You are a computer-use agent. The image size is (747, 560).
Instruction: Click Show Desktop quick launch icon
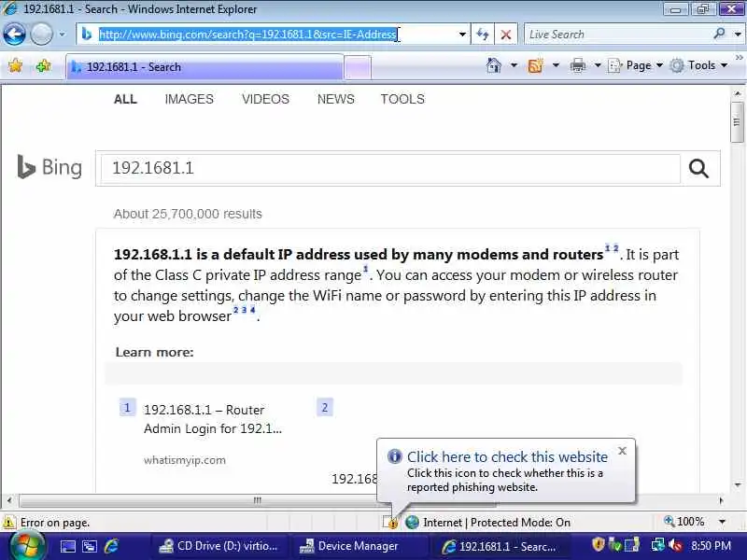click(x=67, y=546)
